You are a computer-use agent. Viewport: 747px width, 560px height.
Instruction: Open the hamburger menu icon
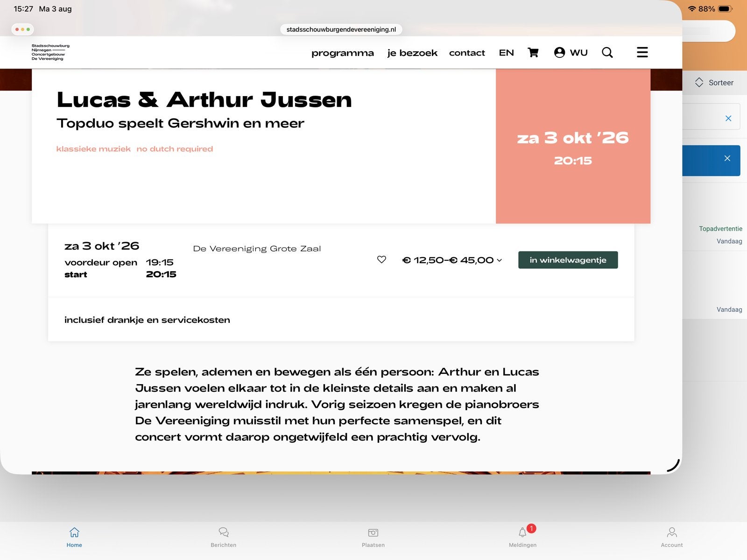point(642,52)
